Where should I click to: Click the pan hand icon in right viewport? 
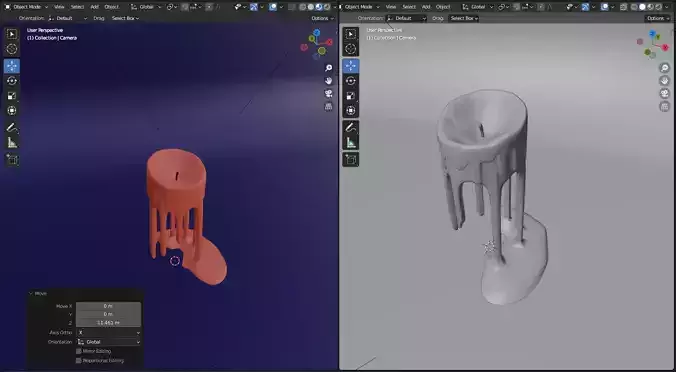pos(664,81)
